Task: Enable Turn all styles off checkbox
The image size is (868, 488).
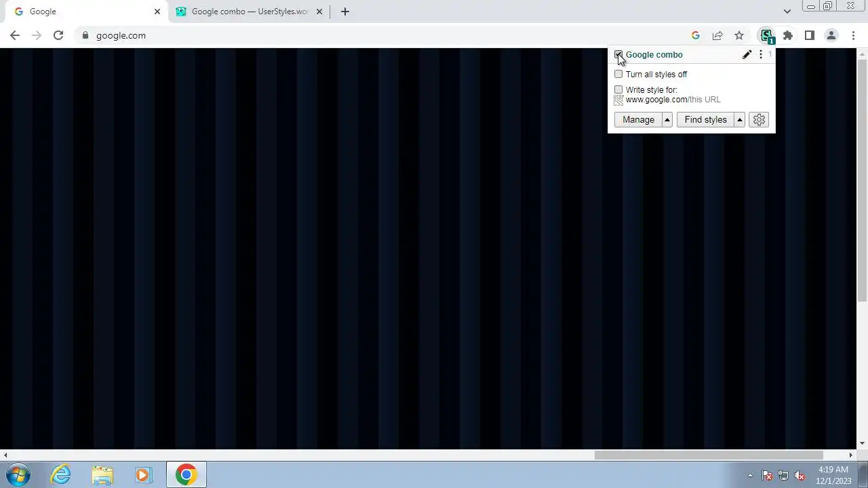Action: (618, 75)
